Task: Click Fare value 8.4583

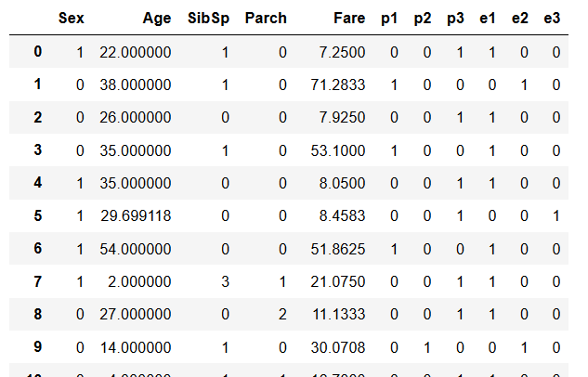Action: coord(342,215)
